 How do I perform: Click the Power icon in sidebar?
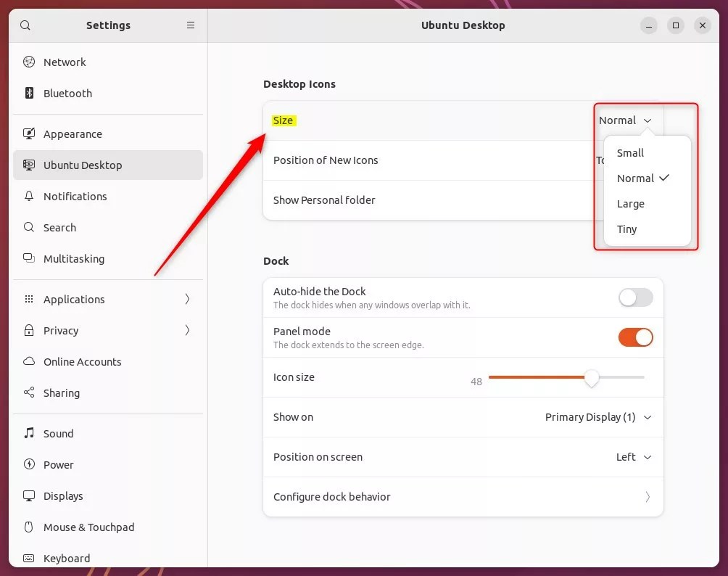pyautogui.click(x=29, y=464)
